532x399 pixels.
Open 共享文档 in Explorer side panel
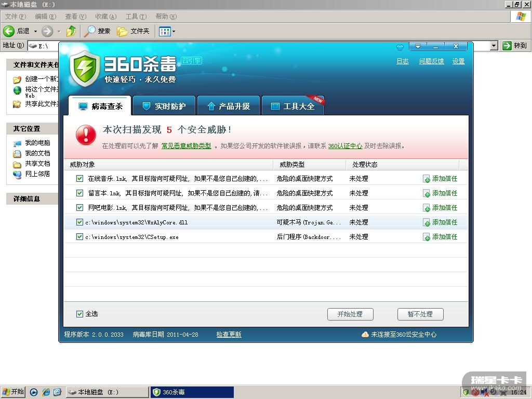coord(32,164)
